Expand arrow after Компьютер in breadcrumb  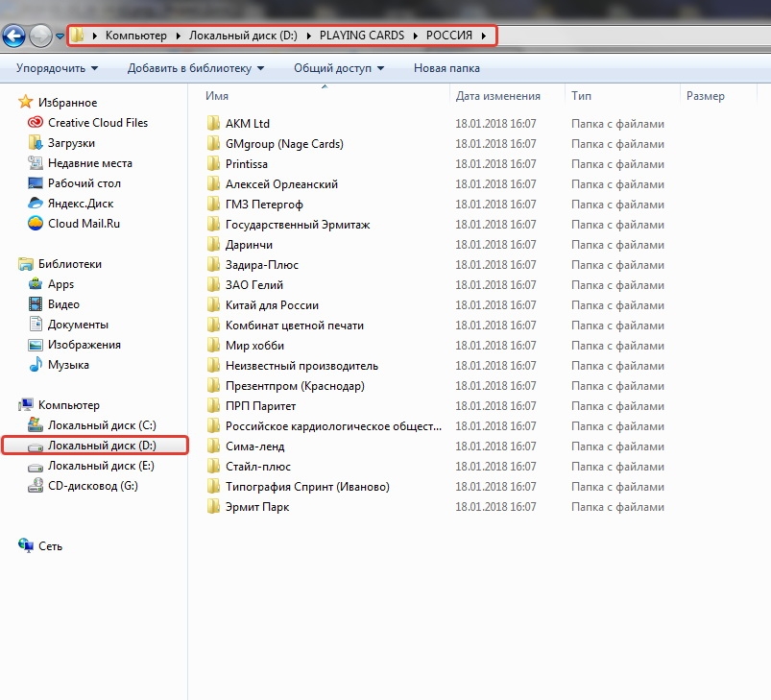178,36
